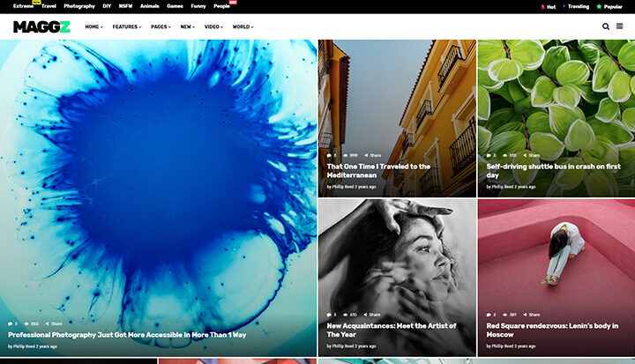Select the Animals category in top bar
Image resolution: width=635 pixels, height=364 pixels.
click(x=150, y=6)
